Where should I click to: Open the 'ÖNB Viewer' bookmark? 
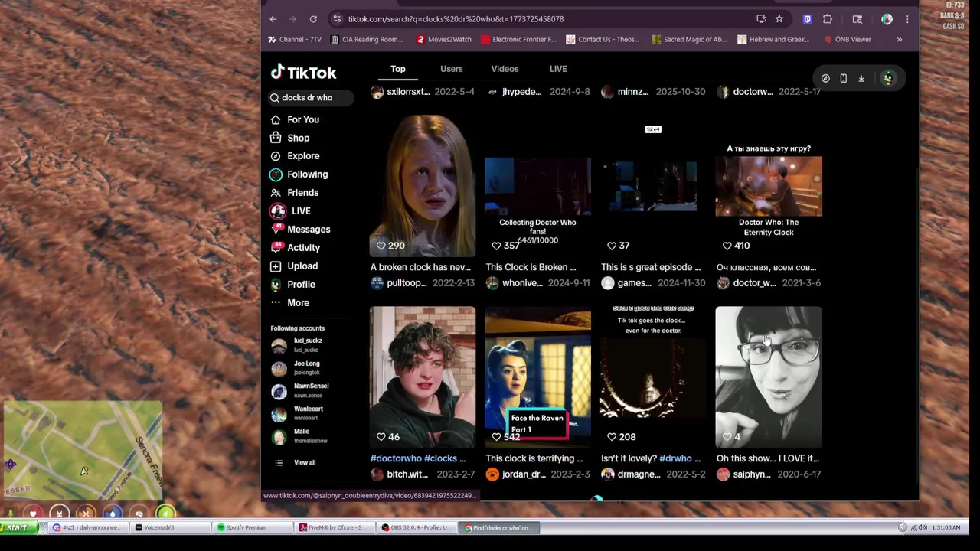[848, 39]
